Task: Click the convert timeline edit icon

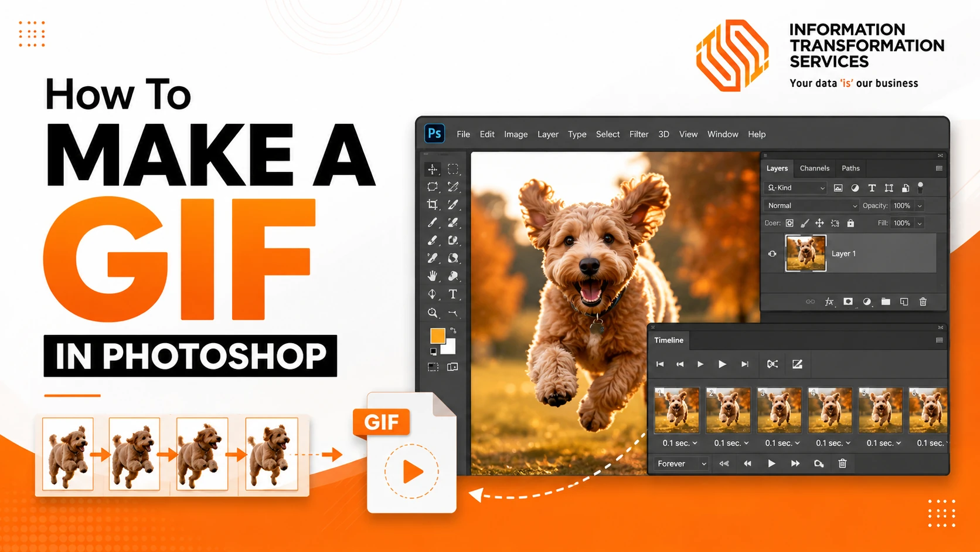Action: click(x=797, y=364)
